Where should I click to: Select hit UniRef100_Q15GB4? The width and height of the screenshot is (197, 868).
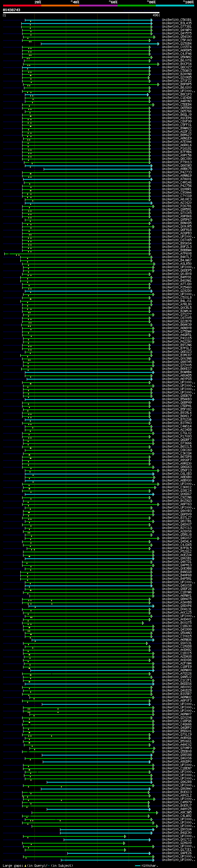pyautogui.click(x=177, y=43)
